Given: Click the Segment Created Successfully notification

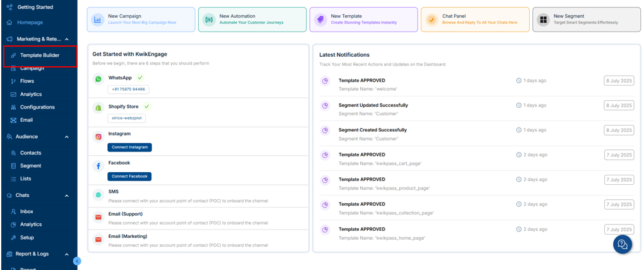Looking at the screenshot, I should pyautogui.click(x=477, y=134).
